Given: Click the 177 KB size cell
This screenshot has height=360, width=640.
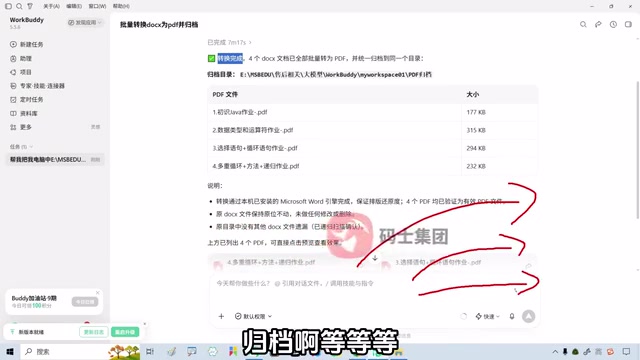Looking at the screenshot, I should click(x=476, y=112).
